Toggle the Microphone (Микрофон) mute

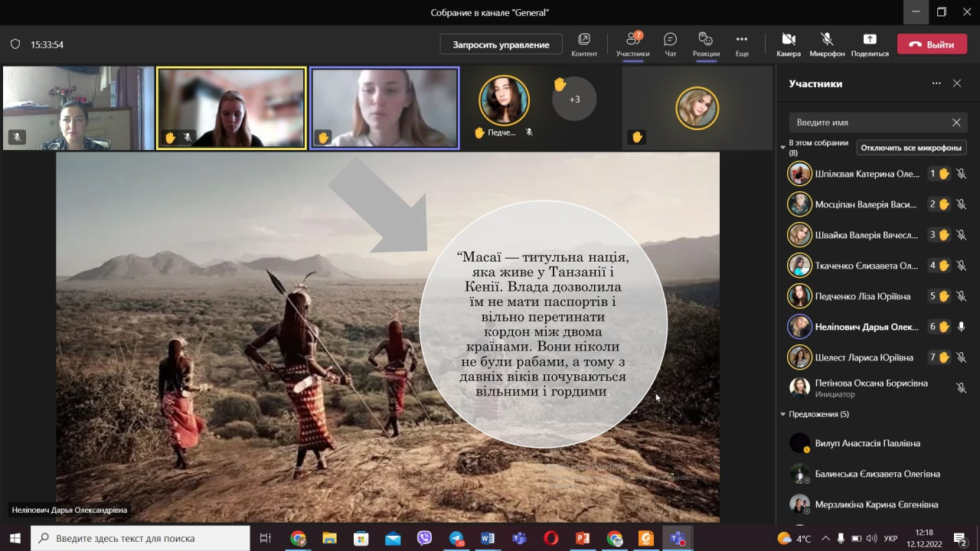pos(827,40)
